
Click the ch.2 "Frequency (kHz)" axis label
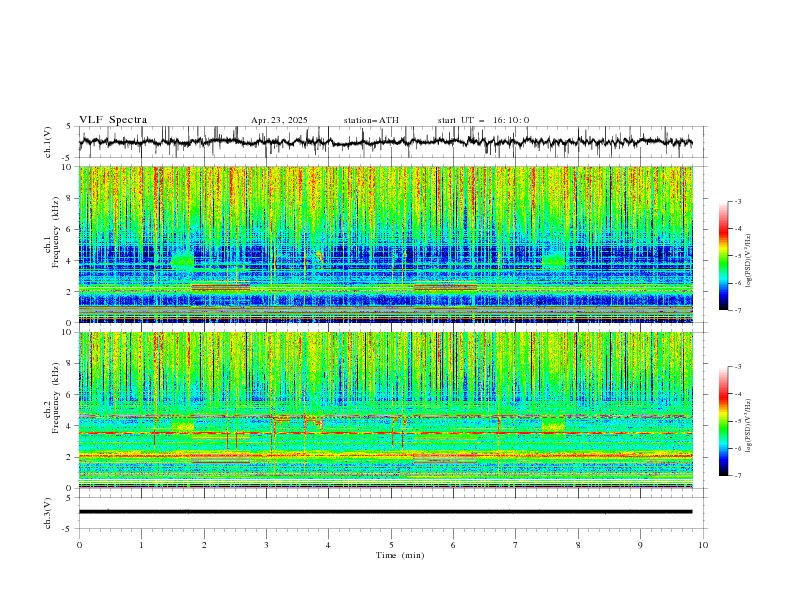coord(56,398)
